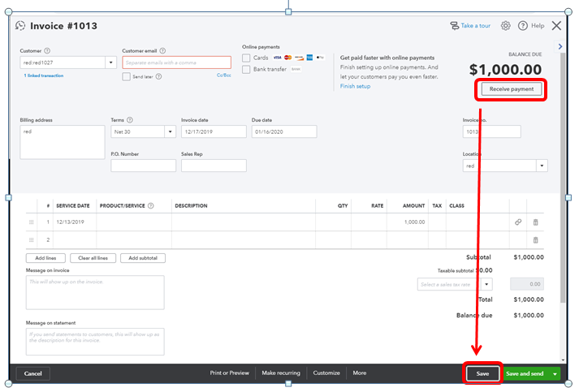
Task: Click the Add lines button
Action: coord(45,258)
